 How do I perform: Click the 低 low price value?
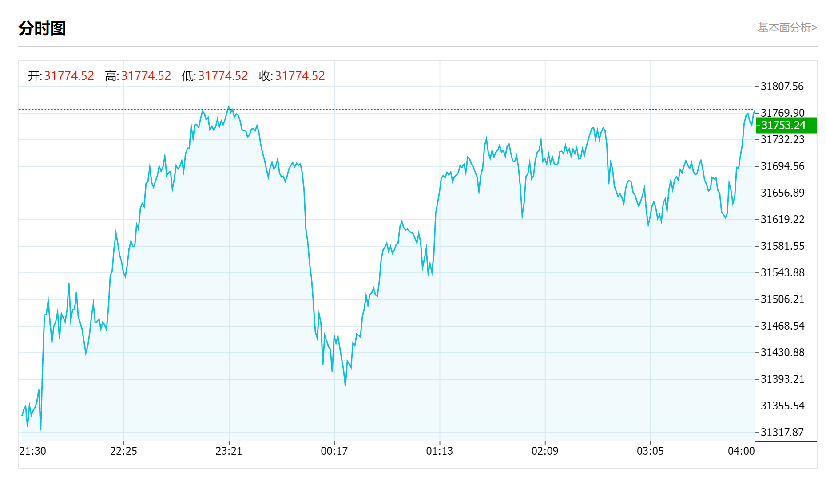[x=223, y=76]
